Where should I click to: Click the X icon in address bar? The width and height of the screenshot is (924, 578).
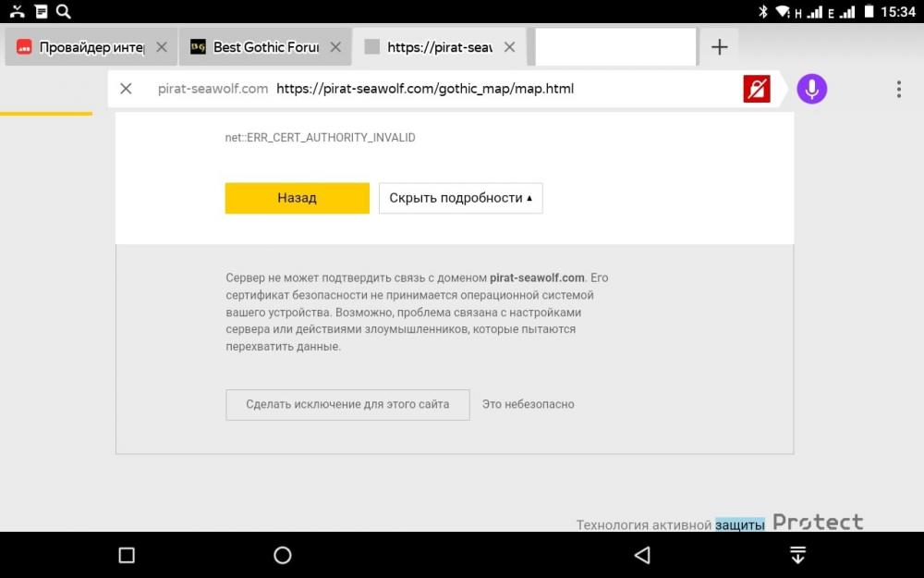click(127, 89)
